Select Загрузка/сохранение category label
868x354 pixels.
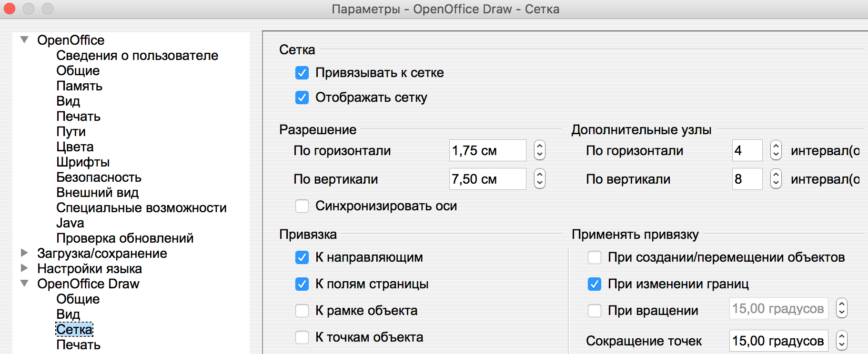coord(102,253)
